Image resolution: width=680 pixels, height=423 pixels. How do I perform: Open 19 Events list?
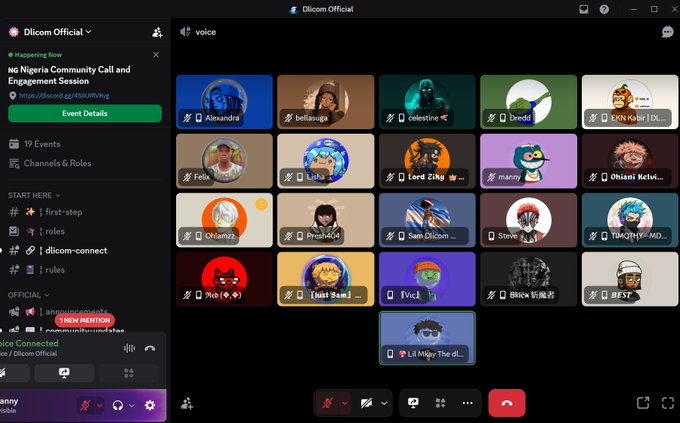click(x=42, y=144)
